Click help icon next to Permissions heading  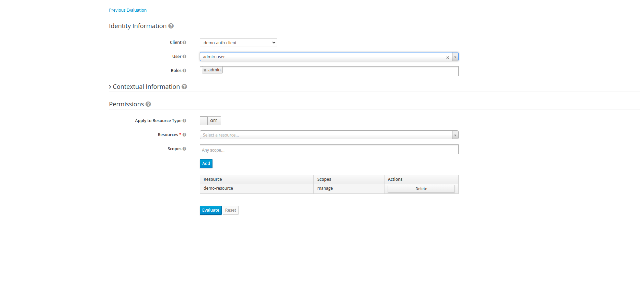(148, 104)
